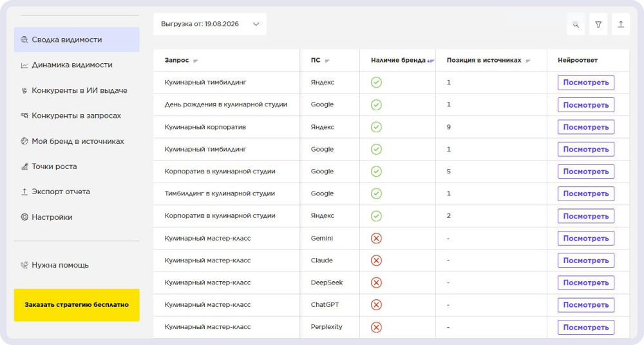Open the filter funnel icon
The image size is (644, 345).
[598, 25]
